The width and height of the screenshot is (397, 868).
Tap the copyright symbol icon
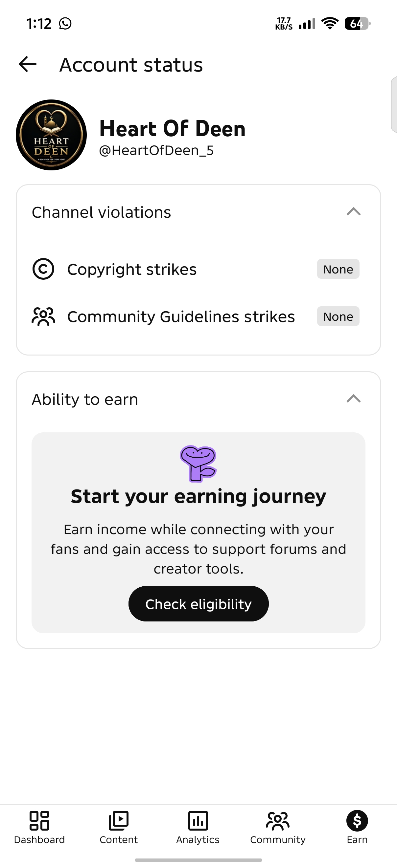[43, 269]
